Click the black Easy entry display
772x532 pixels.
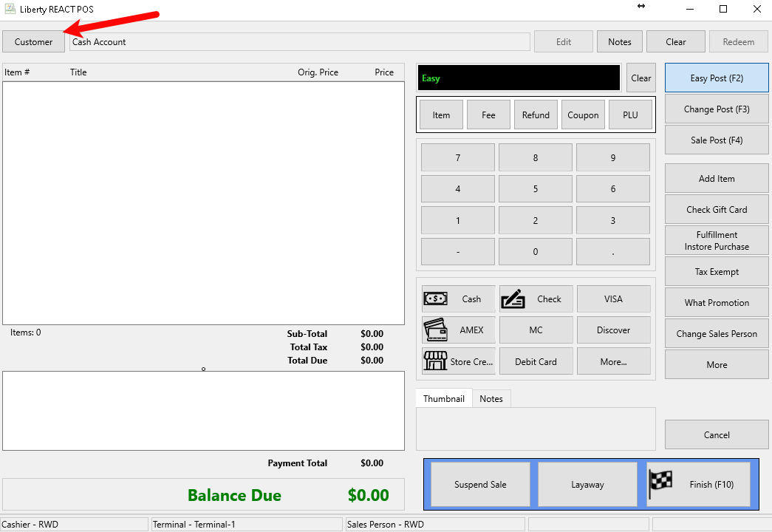coord(519,78)
